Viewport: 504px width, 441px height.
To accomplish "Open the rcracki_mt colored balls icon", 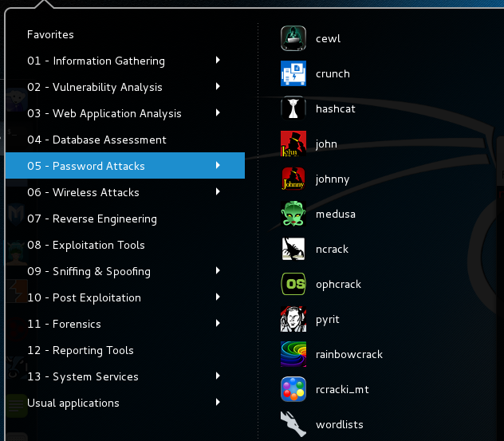I will click(x=293, y=389).
